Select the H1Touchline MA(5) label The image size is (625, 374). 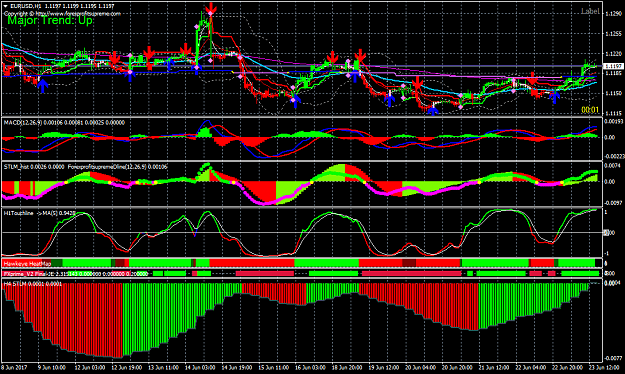[39, 213]
